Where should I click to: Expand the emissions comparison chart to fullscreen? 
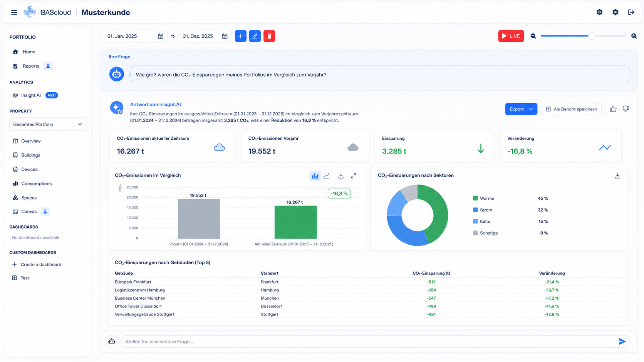pos(354,176)
